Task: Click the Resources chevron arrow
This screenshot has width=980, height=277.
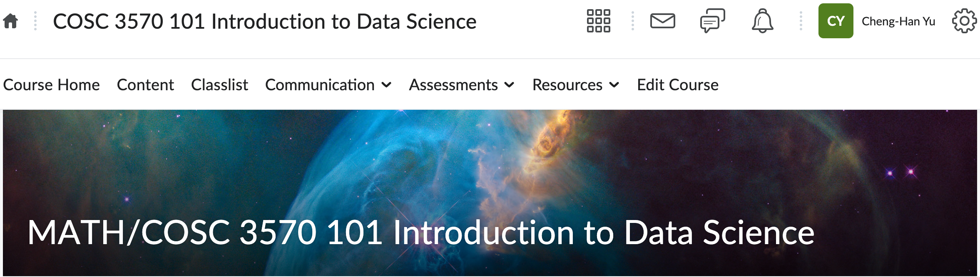Action: (x=614, y=85)
